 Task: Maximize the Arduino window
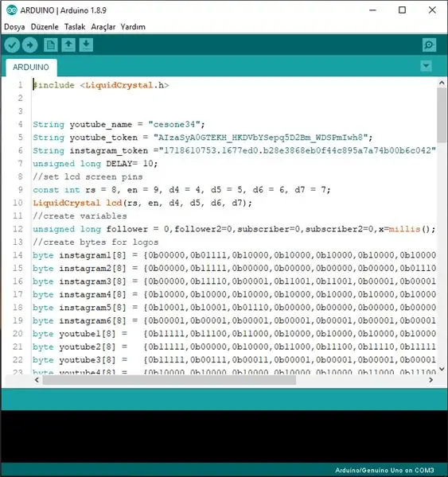click(x=403, y=10)
